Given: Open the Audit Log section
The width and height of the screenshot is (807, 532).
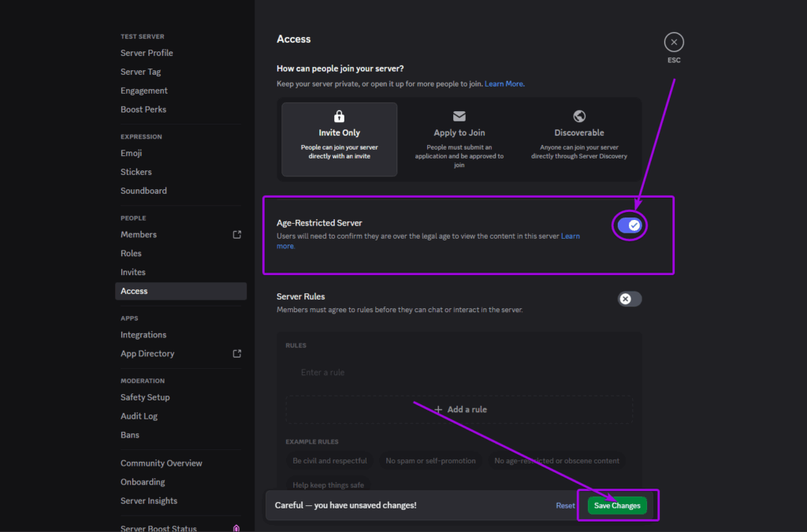Looking at the screenshot, I should [x=139, y=415].
